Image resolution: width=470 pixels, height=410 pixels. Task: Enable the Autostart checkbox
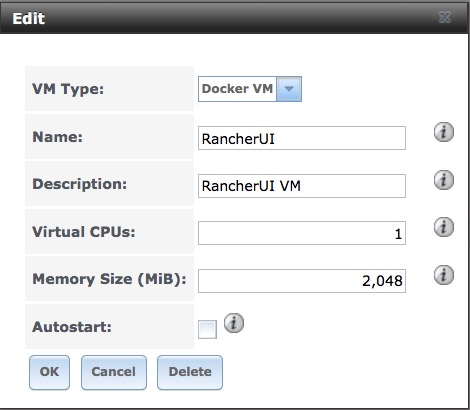tap(207, 329)
